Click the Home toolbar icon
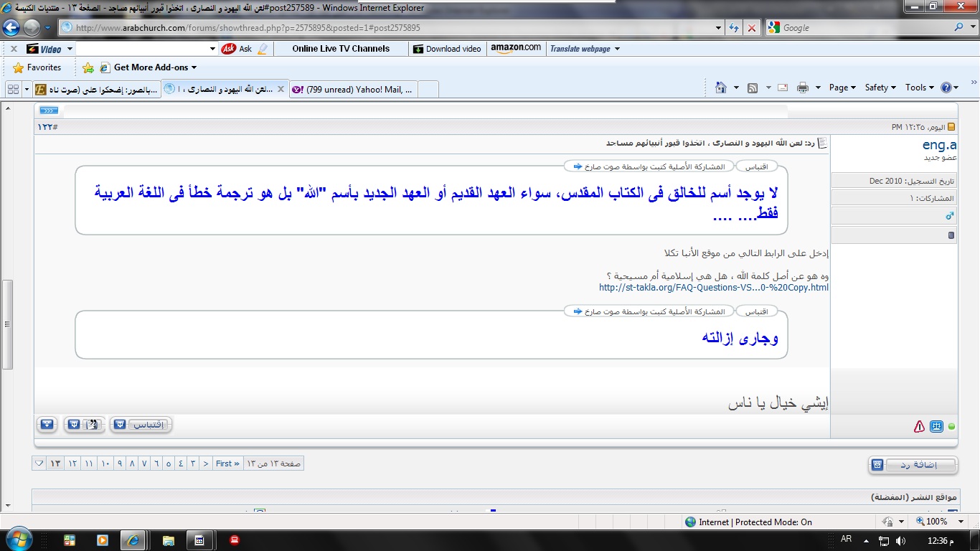This screenshot has width=980, height=551. pyautogui.click(x=721, y=88)
